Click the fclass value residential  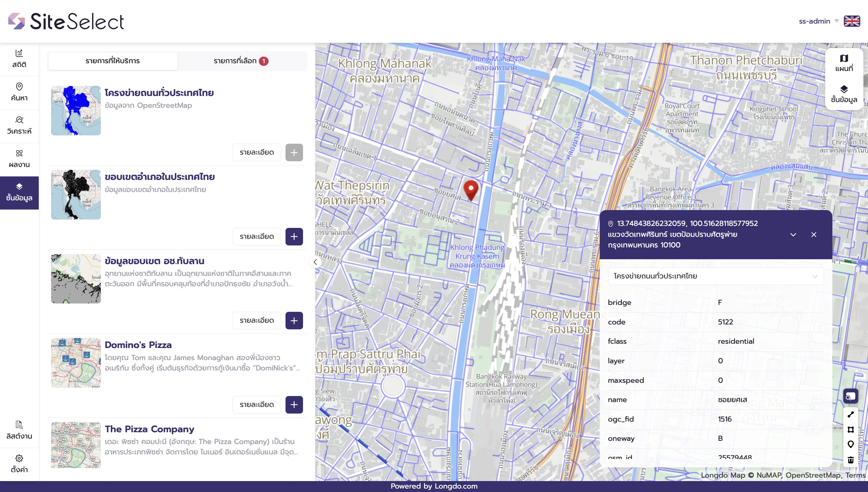736,341
